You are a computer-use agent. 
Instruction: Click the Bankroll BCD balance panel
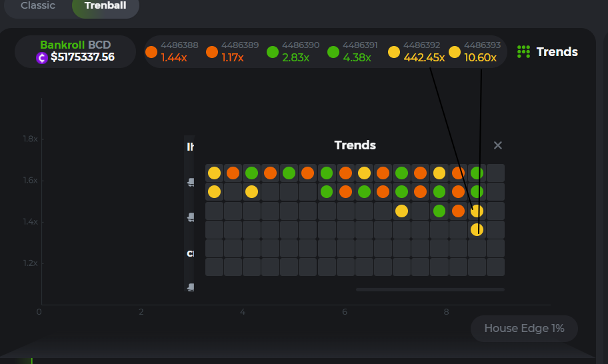pyautogui.click(x=75, y=51)
